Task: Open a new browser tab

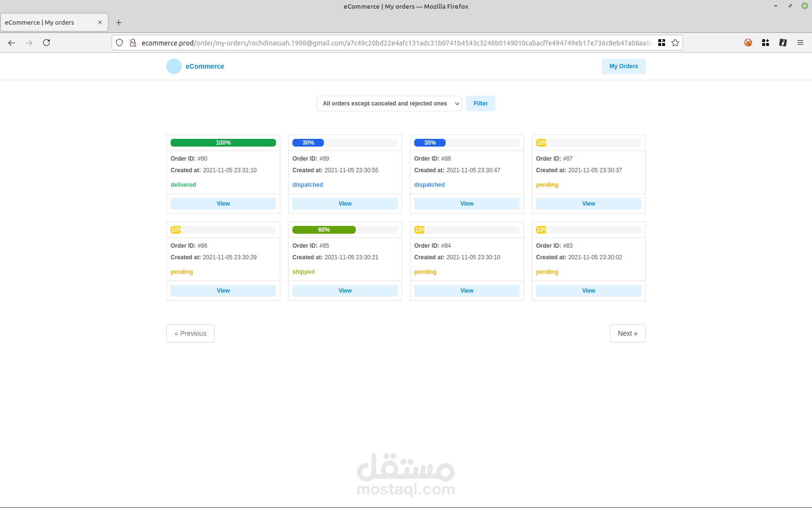Action: pyautogui.click(x=119, y=22)
